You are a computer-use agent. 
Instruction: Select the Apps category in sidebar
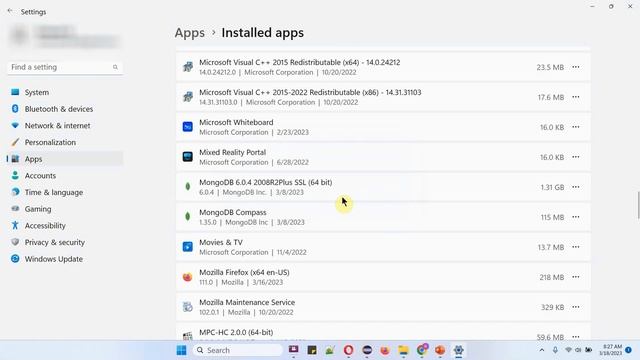tap(65, 159)
